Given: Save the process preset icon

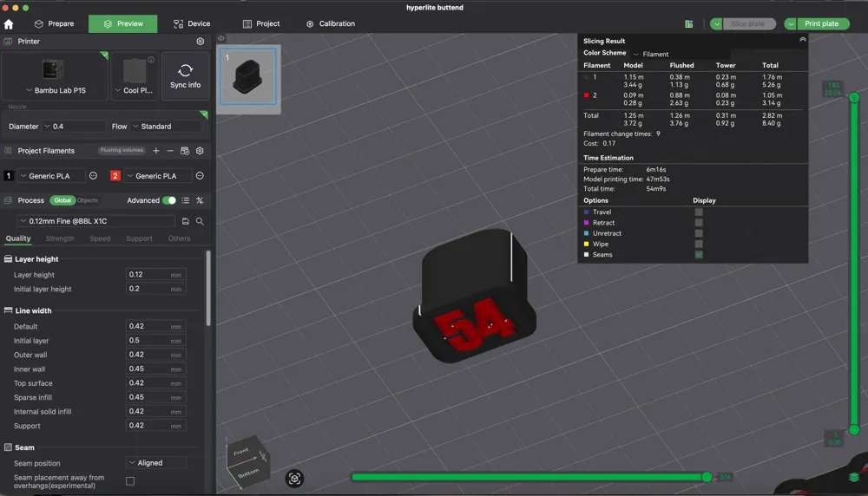Looking at the screenshot, I should [x=186, y=221].
